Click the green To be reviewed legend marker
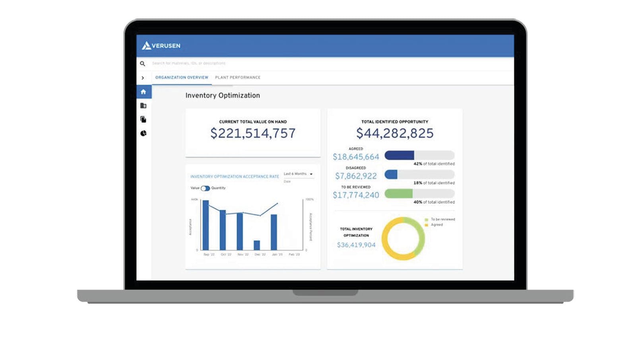Viewport: 644px width, 338px height. (x=427, y=220)
